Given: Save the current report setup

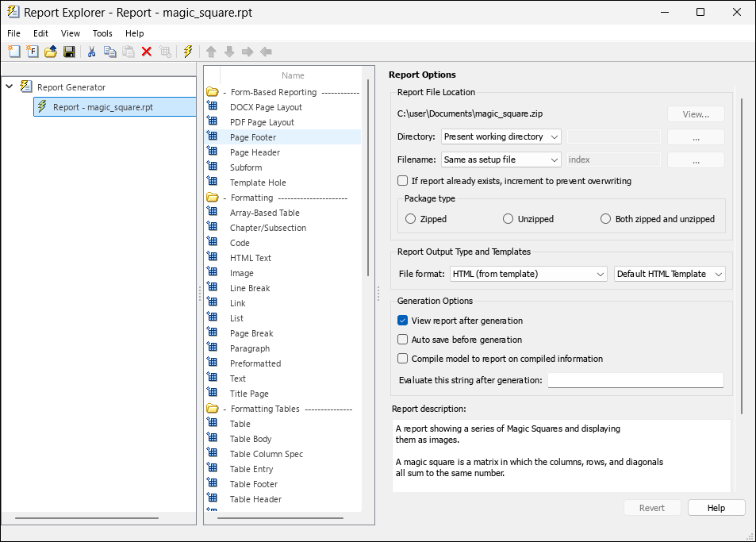Looking at the screenshot, I should tap(69, 51).
